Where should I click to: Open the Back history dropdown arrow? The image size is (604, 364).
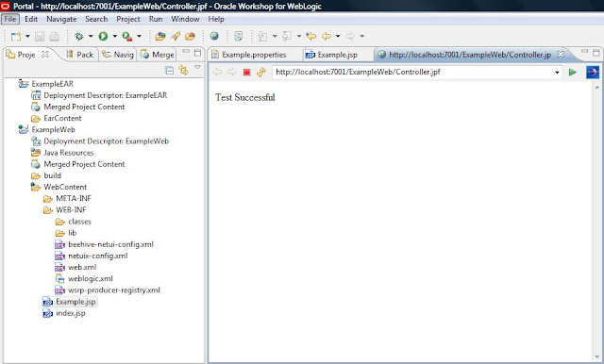(338, 36)
